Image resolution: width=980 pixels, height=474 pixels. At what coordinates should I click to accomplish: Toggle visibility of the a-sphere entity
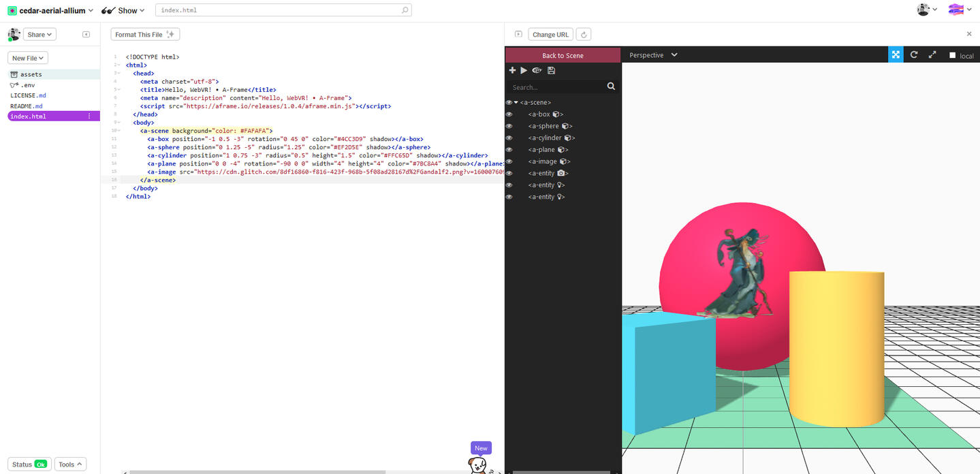click(x=509, y=126)
